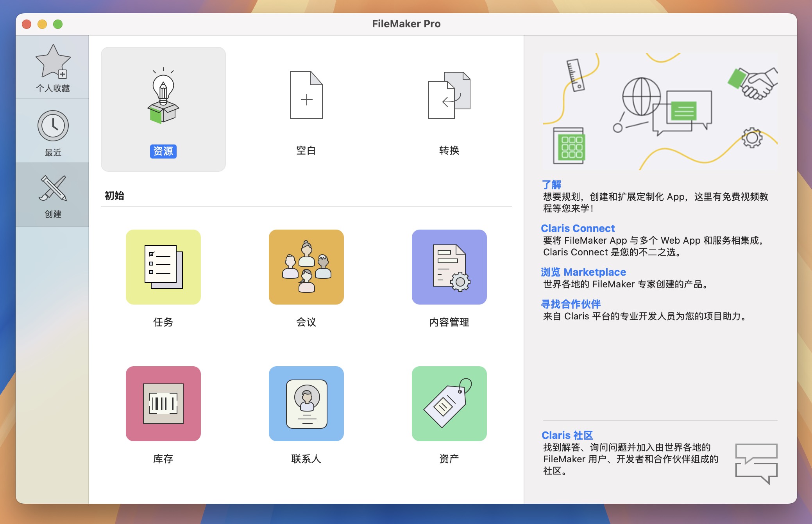This screenshot has width=812, height=524.
Task: Click the 转换 label text
Action: 449,150
